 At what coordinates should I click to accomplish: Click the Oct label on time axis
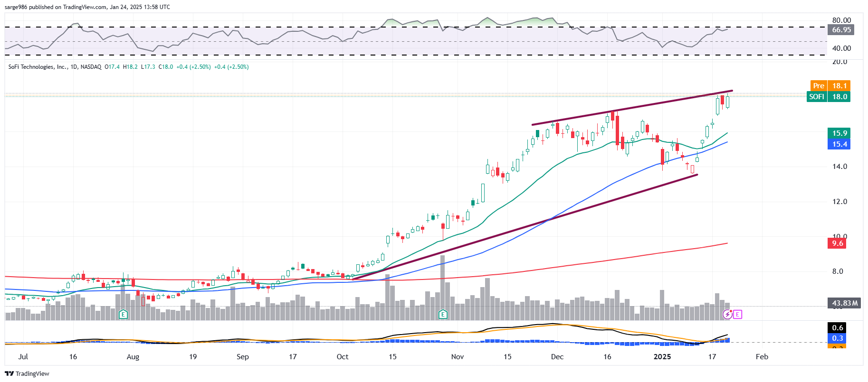coord(342,357)
